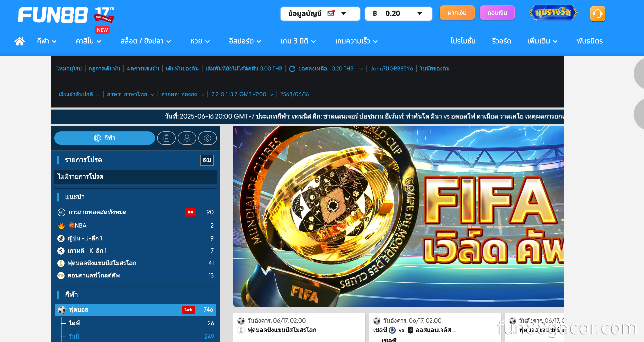Viewport: 644px width, 342px height.
Task: Open all live streams (การถ่ายทอดสดทั้งหมด)
Action: pos(136,212)
